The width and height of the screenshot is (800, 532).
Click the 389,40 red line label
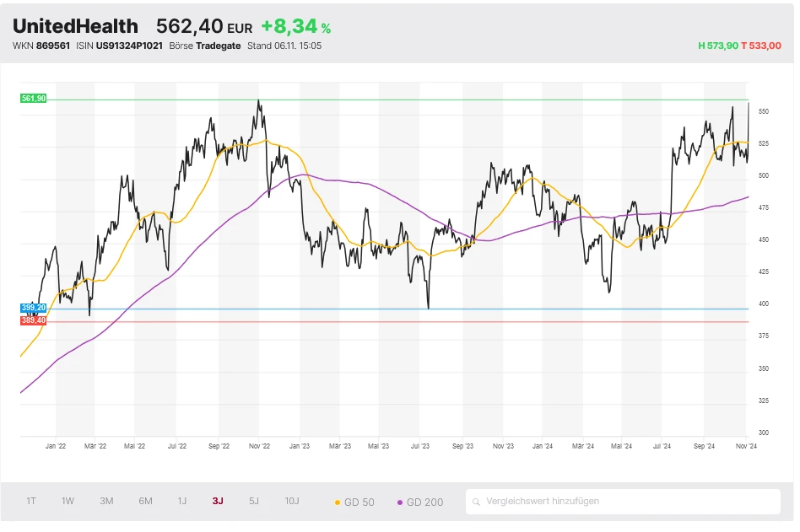click(34, 321)
